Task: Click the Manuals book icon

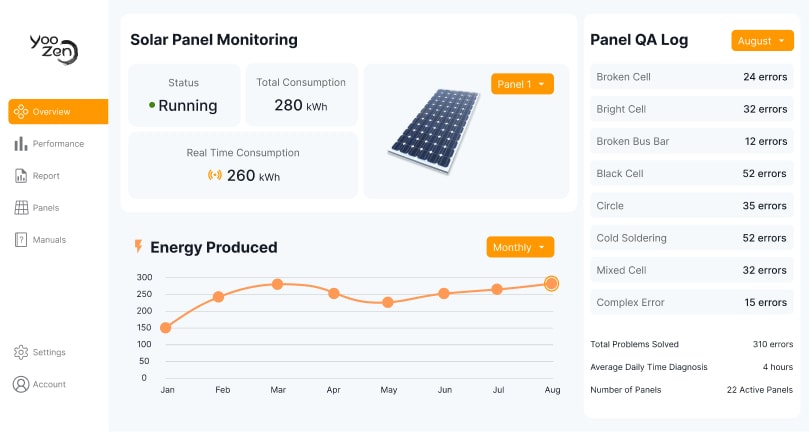Action: click(20, 240)
